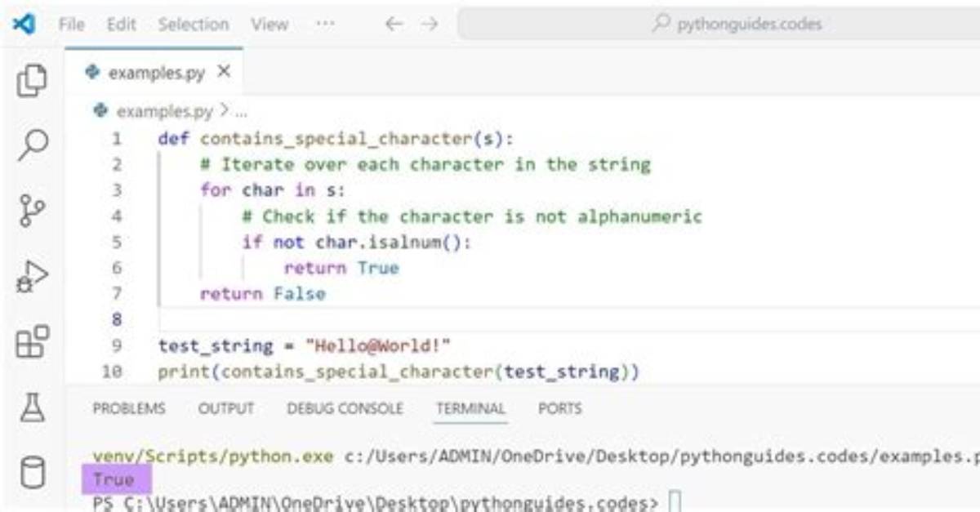Screen dimensions: 980x512
Task: Open the Run and Debug view icon
Action: point(32,276)
